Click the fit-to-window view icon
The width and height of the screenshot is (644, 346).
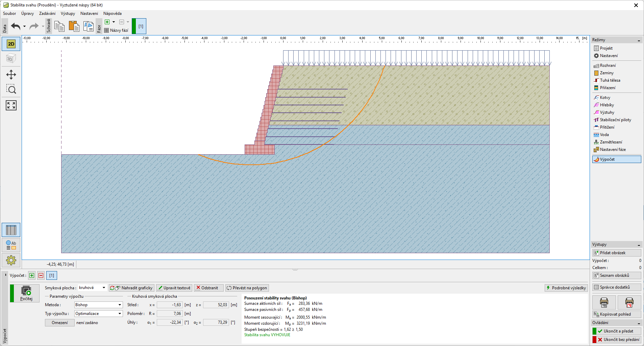coord(11,105)
